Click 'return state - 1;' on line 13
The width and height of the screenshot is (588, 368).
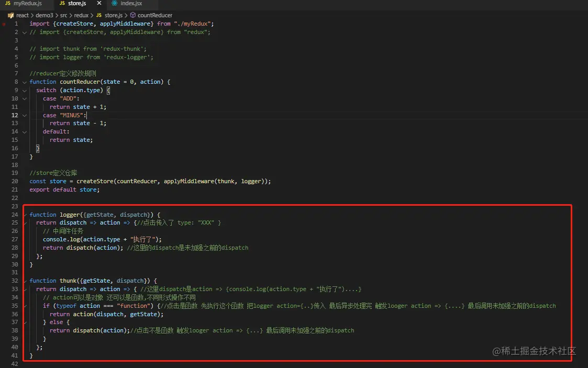[x=78, y=123]
